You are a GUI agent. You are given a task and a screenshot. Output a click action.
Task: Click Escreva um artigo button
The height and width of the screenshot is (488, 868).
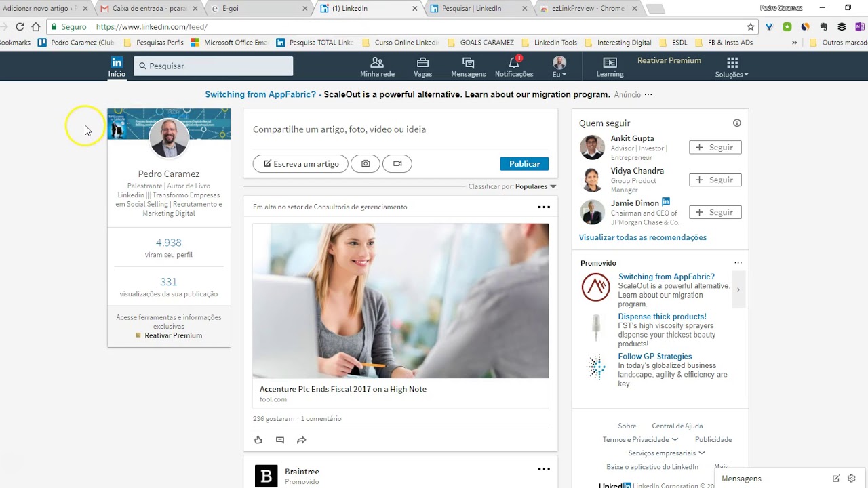tap(300, 163)
